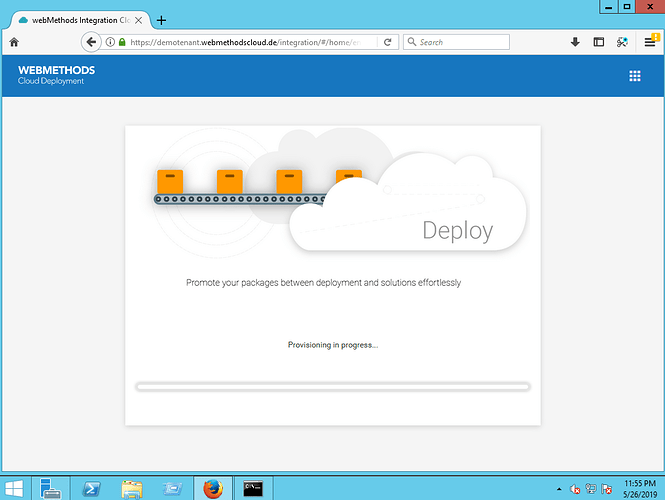Open the Action Center flag icon

(606, 489)
